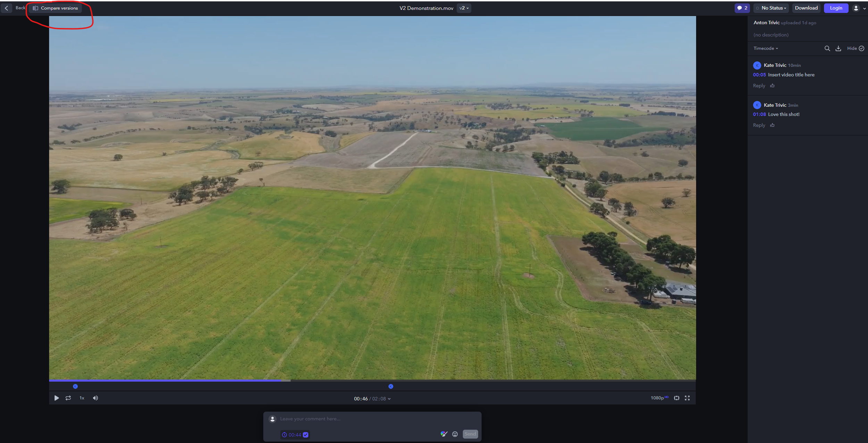Export comments using download icon
Image resolution: width=868 pixels, height=443 pixels.
click(838, 49)
